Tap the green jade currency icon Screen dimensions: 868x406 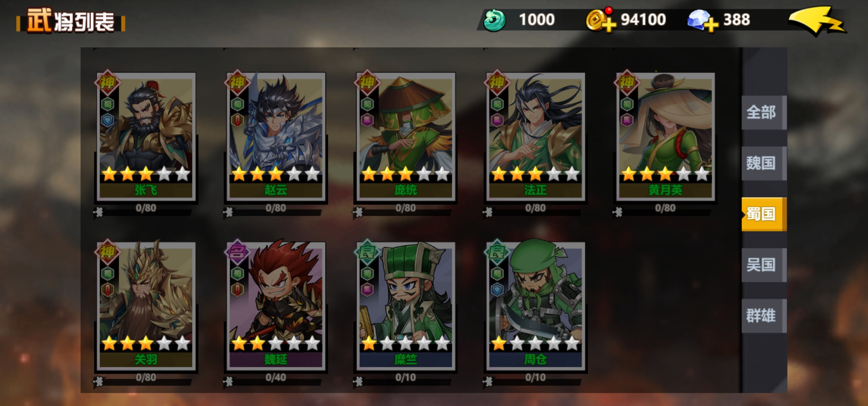pyautogui.click(x=494, y=20)
